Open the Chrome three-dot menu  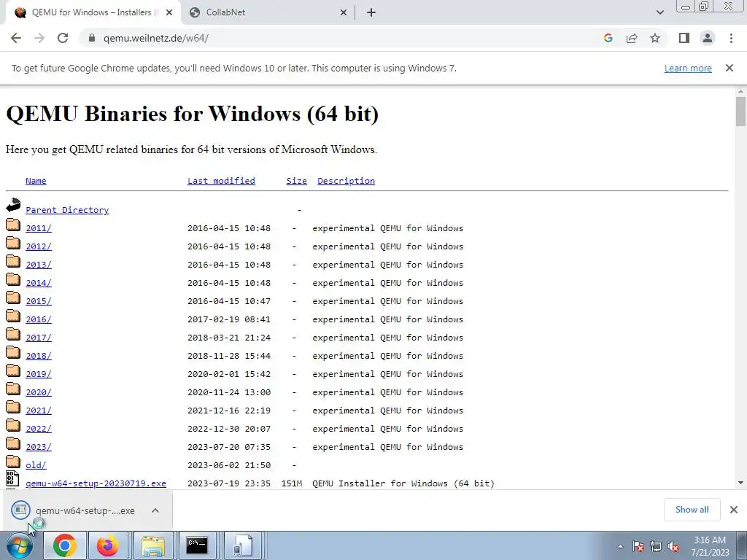point(731,38)
